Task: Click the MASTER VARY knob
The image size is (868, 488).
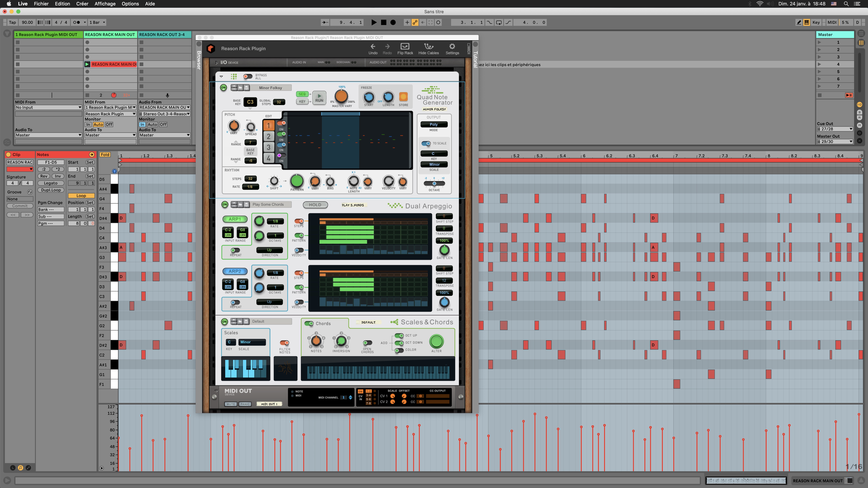Action: click(341, 96)
